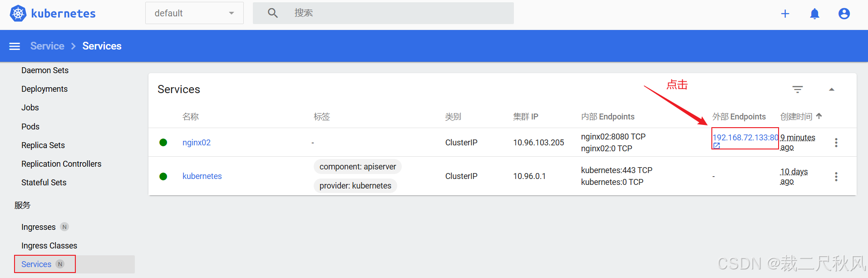Click the 外部 Endpoints column header
This screenshot has width=868, height=278.
coord(739,117)
